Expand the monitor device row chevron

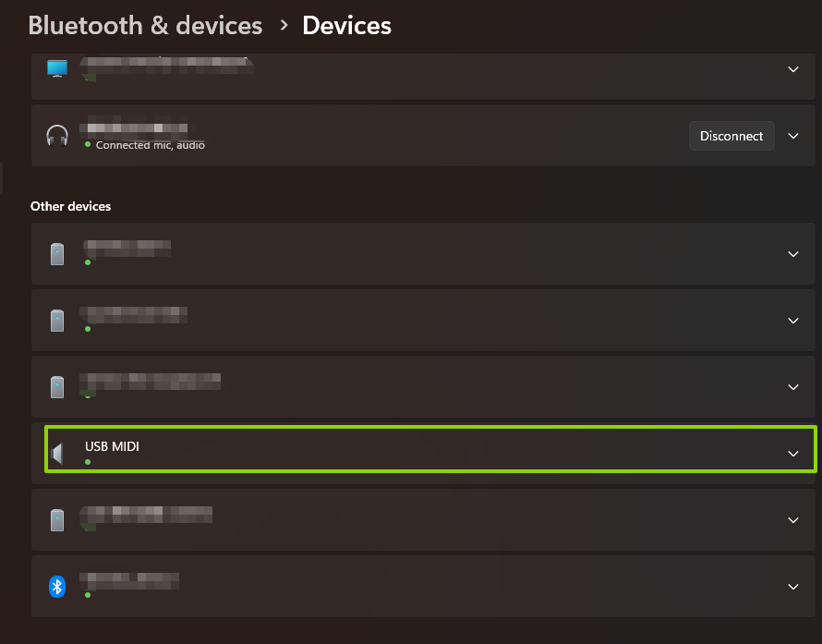coord(792,69)
